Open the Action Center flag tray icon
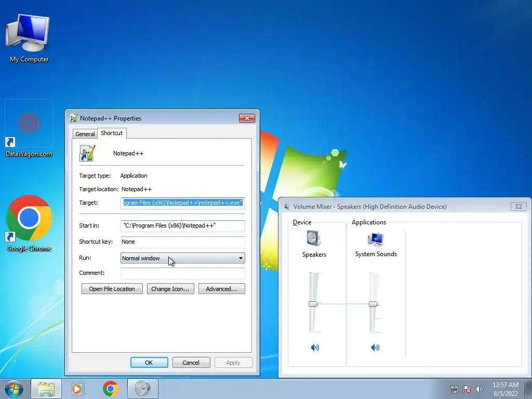 (467, 389)
